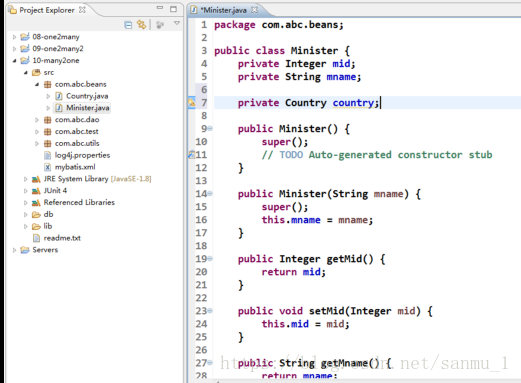The image size is (521, 383).
Task: Click the src source folder icon
Action: coord(36,72)
